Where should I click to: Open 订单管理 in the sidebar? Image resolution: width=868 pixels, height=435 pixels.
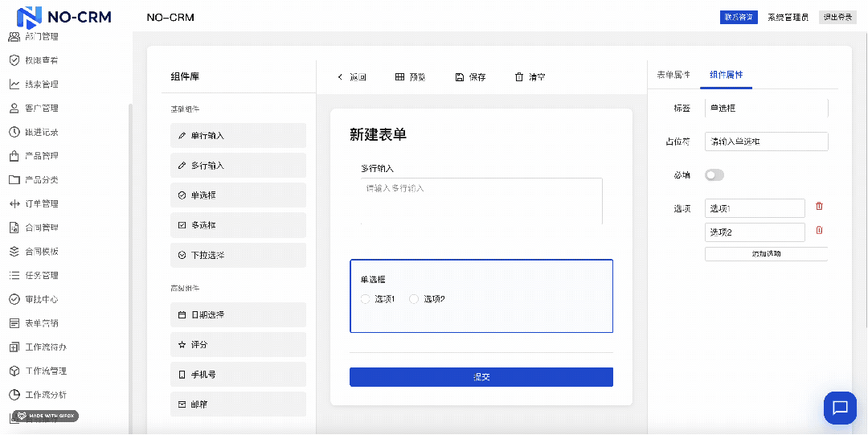[34, 203]
